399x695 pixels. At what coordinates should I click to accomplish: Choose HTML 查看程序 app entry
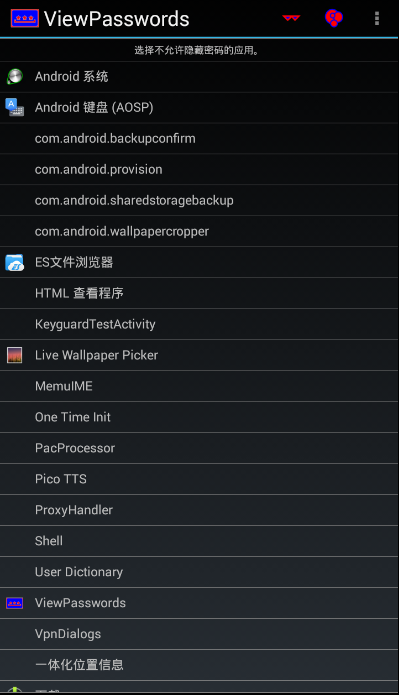[x=199, y=293]
